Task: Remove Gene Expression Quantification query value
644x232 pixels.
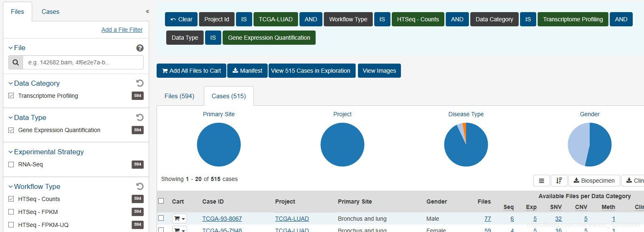Action: pos(269,38)
